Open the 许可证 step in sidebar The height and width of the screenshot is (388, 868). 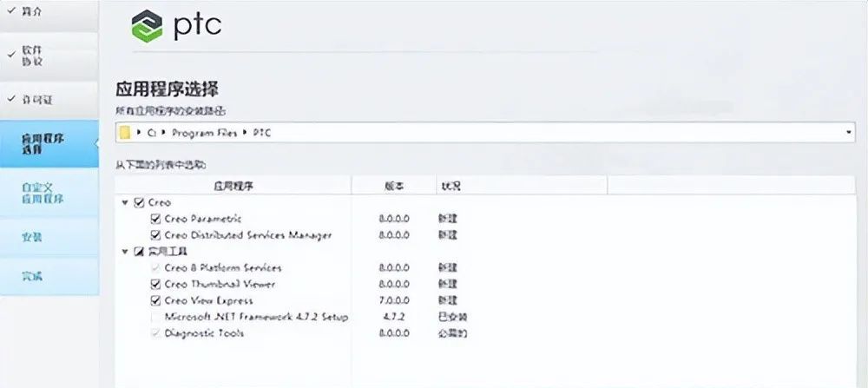pos(49,100)
